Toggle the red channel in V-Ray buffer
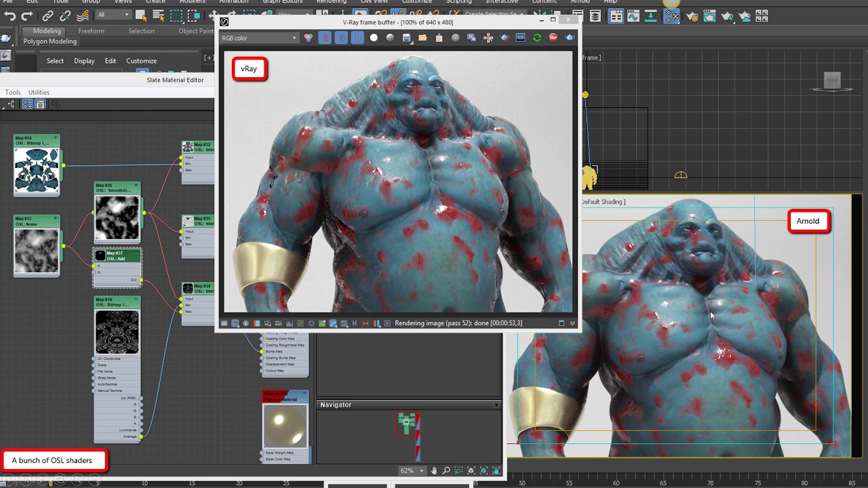868x488 pixels. 325,38
